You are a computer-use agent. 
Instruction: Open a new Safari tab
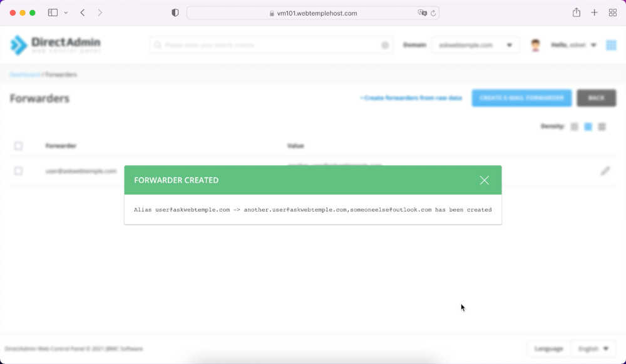pos(595,13)
